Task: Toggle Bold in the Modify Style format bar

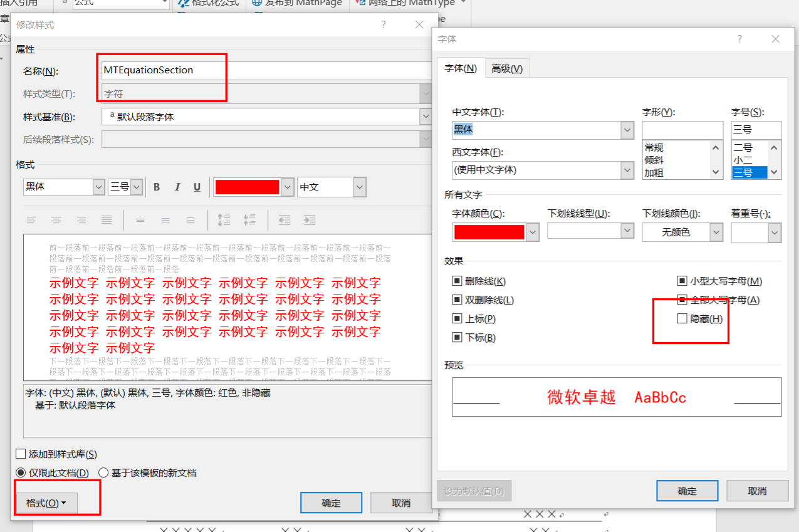Action: point(157,187)
